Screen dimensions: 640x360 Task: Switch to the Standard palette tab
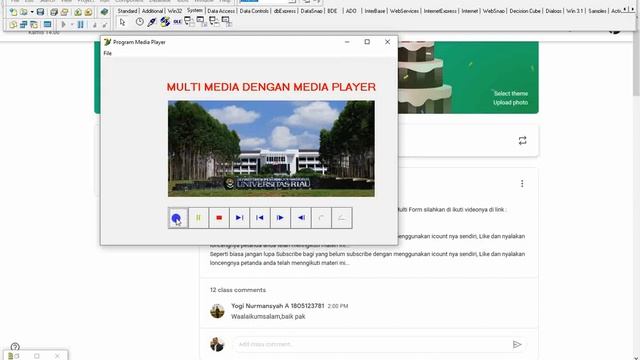[127, 11]
